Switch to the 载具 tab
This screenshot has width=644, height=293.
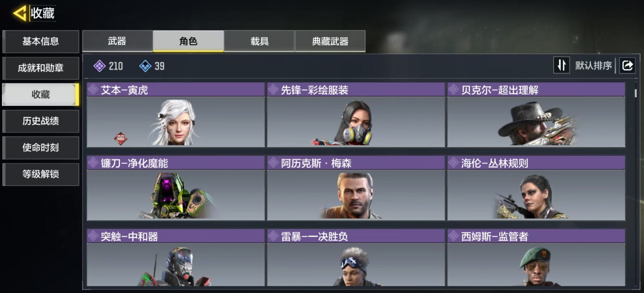point(259,41)
